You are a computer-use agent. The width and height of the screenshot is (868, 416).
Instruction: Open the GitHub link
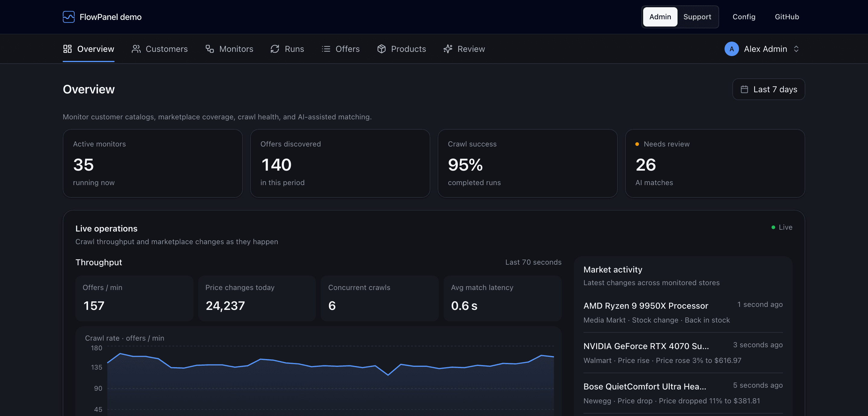click(787, 17)
